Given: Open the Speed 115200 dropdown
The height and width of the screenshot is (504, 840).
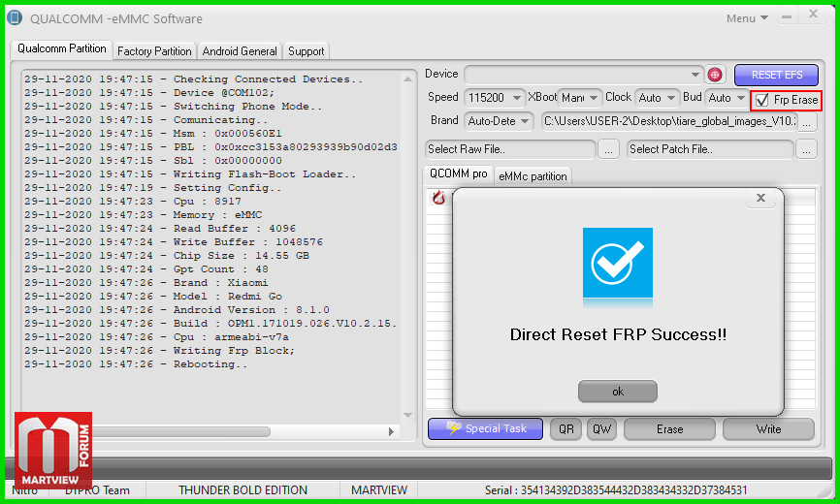Looking at the screenshot, I should tap(494, 97).
